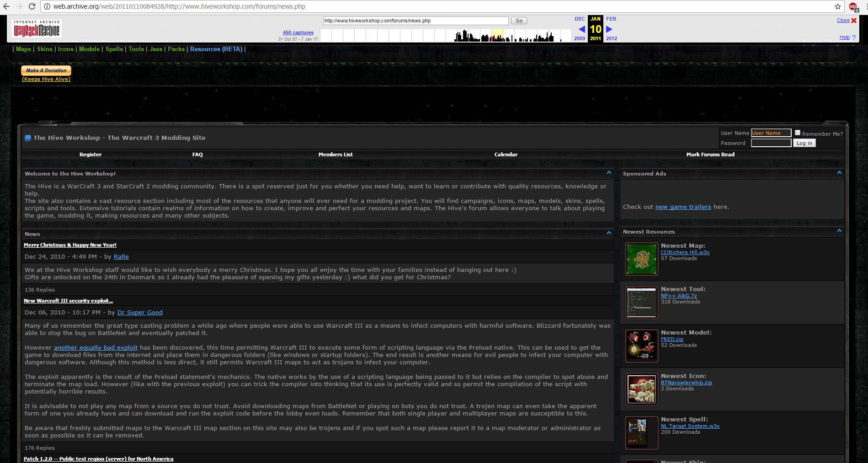868x463 pixels.
Task: Click the Log in button
Action: [x=804, y=143]
